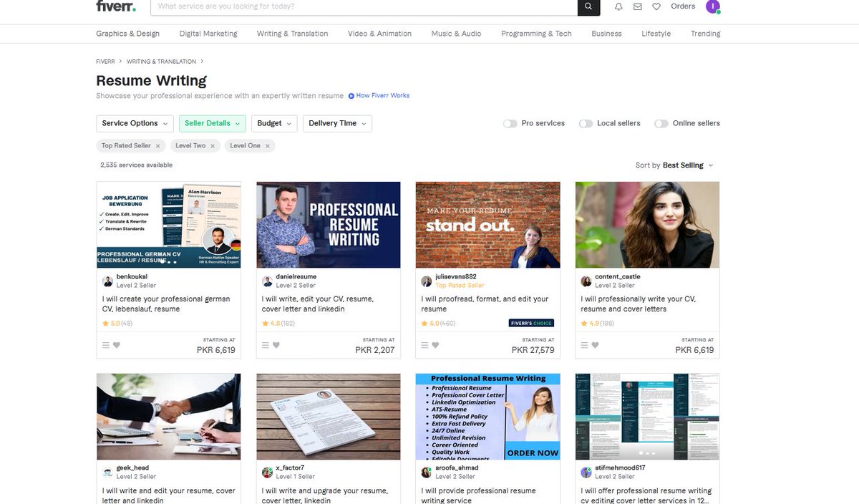
Task: Favorite the juliaevans882 gig heart
Action: point(435,345)
